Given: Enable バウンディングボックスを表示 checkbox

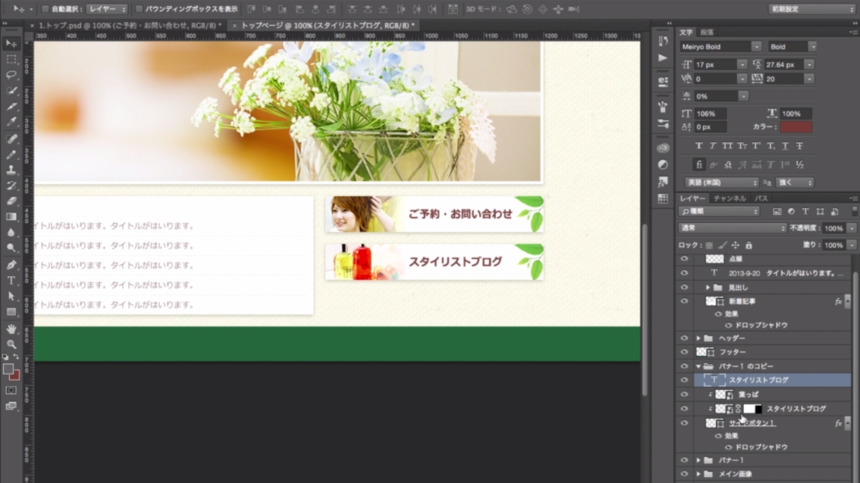Looking at the screenshot, I should 139,9.
